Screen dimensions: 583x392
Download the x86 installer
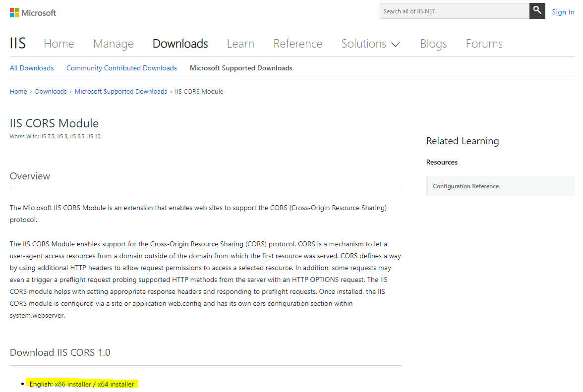73,384
